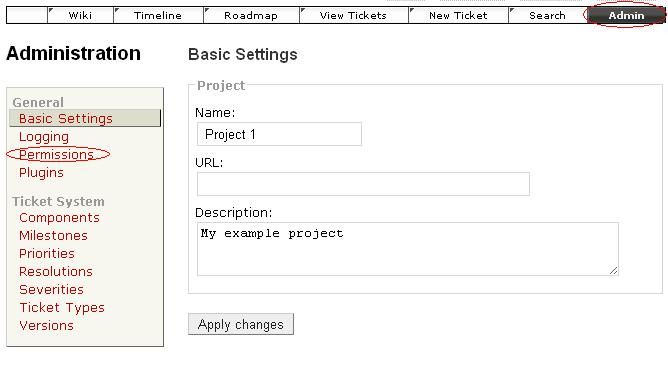Select the Admin tab
The width and height of the screenshot is (668, 373).
(626, 15)
